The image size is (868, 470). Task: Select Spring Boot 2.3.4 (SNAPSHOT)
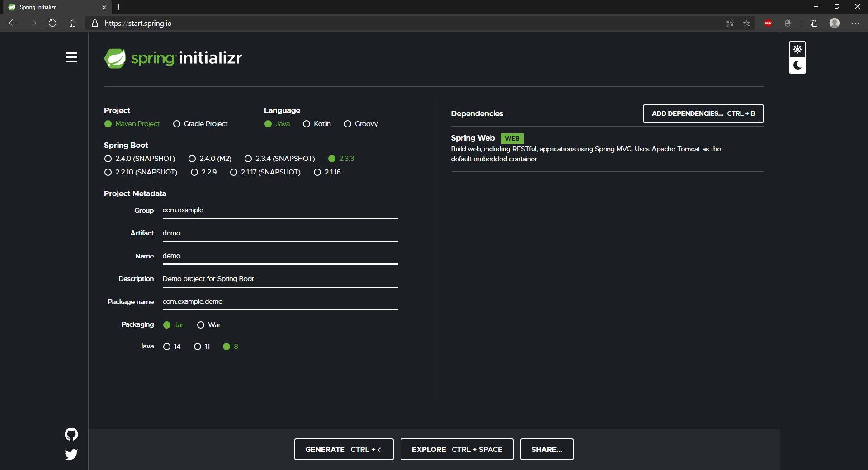279,159
